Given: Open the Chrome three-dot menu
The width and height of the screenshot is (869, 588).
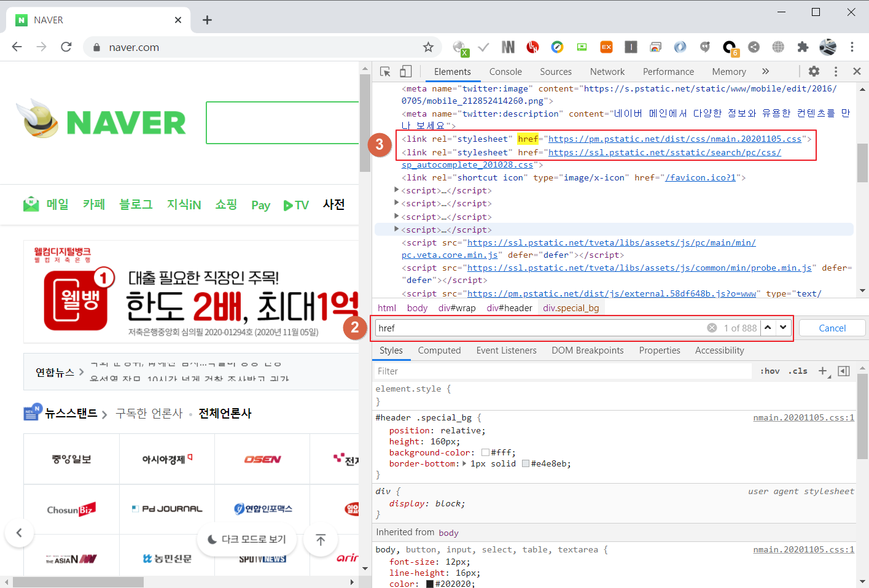Looking at the screenshot, I should click(x=852, y=47).
